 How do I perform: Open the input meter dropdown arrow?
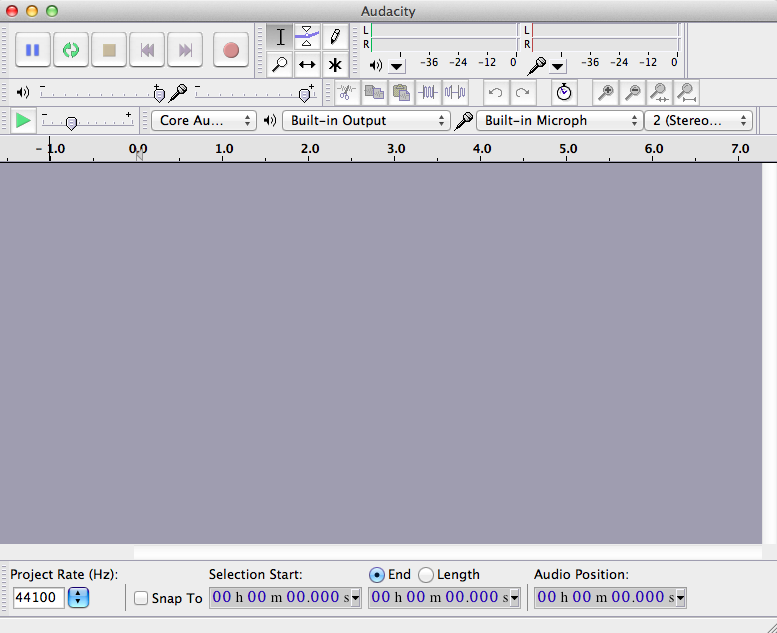point(558,66)
